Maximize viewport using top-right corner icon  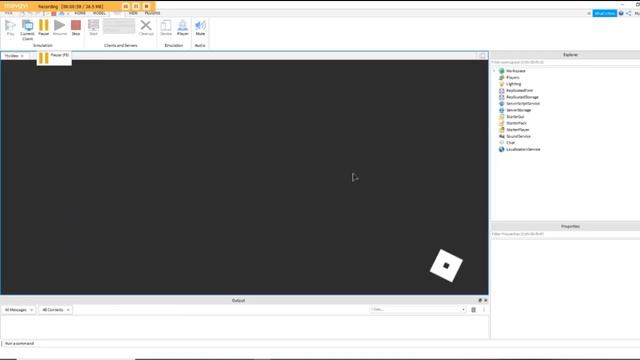click(x=482, y=56)
